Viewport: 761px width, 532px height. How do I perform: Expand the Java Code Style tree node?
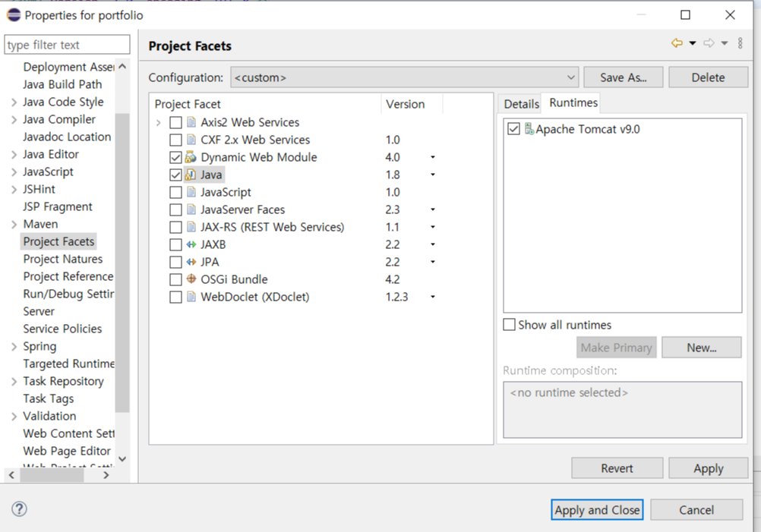pyautogui.click(x=14, y=102)
